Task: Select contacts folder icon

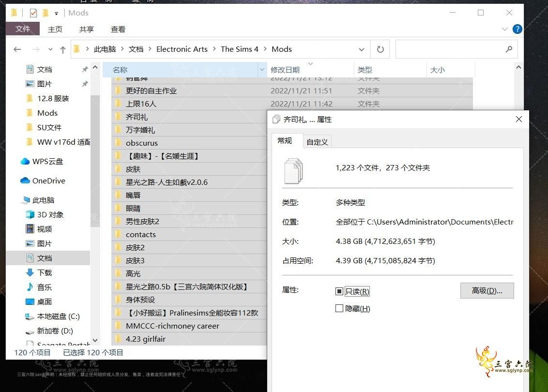Action: point(119,234)
